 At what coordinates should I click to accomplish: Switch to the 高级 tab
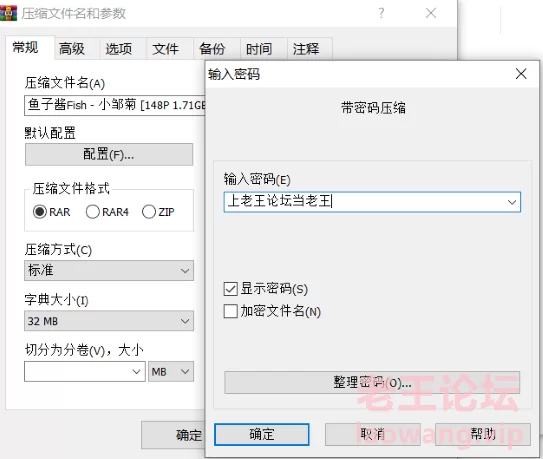tap(72, 49)
